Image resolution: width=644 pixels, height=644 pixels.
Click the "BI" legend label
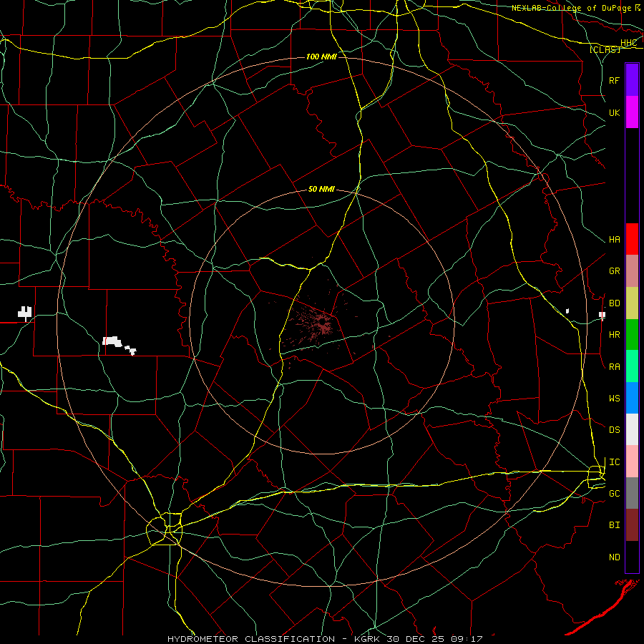(x=614, y=525)
